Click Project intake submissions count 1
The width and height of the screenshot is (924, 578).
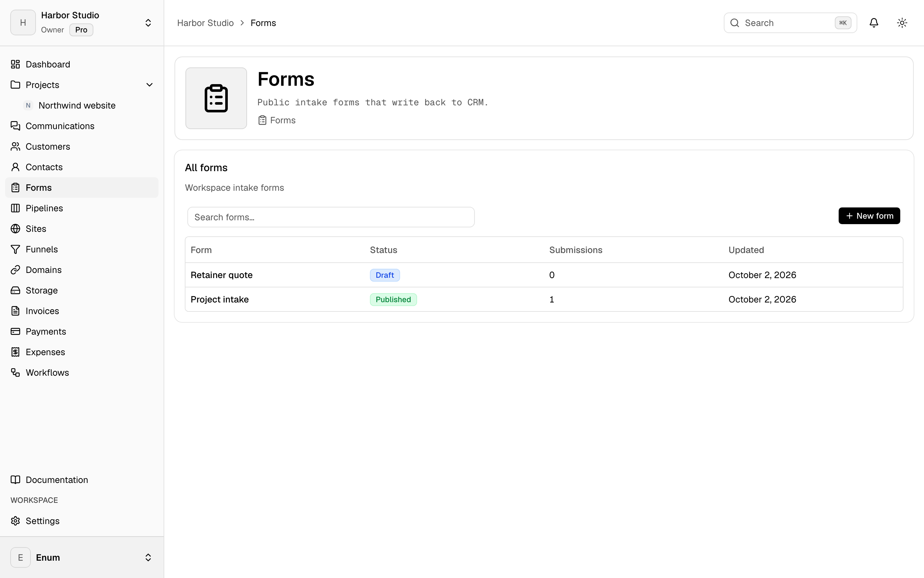(x=551, y=299)
